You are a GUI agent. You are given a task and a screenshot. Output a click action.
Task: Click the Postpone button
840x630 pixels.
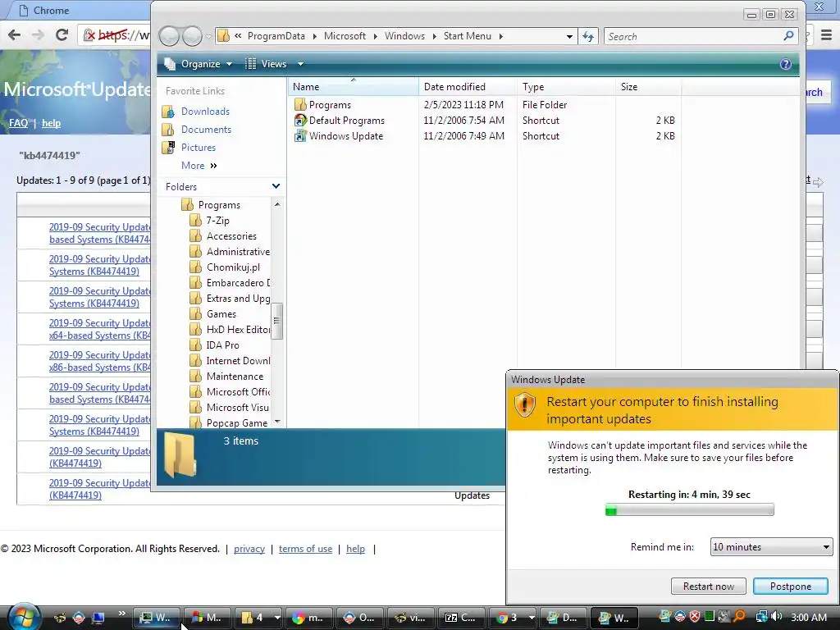(791, 587)
